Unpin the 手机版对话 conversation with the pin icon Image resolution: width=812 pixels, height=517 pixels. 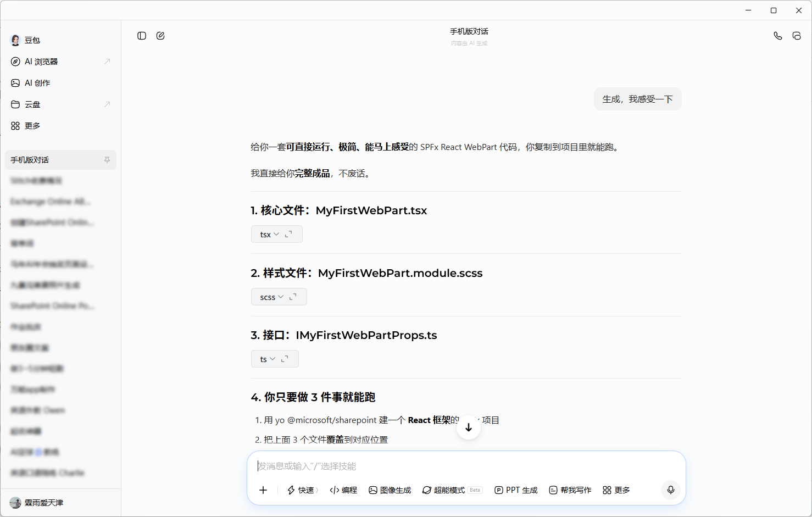[107, 160]
